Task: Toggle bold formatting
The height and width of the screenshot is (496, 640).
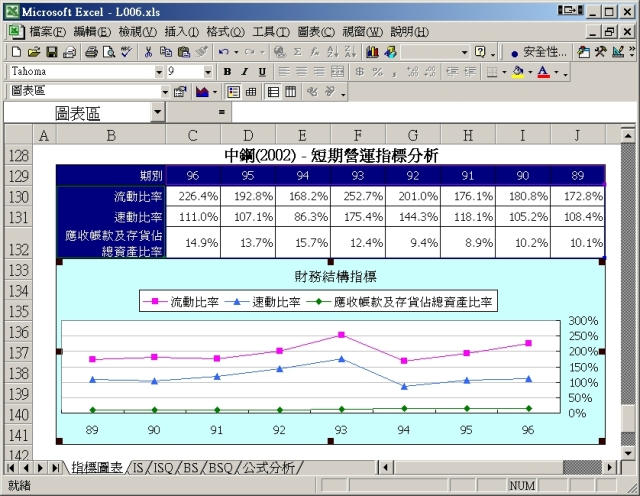Action: pos(227,72)
